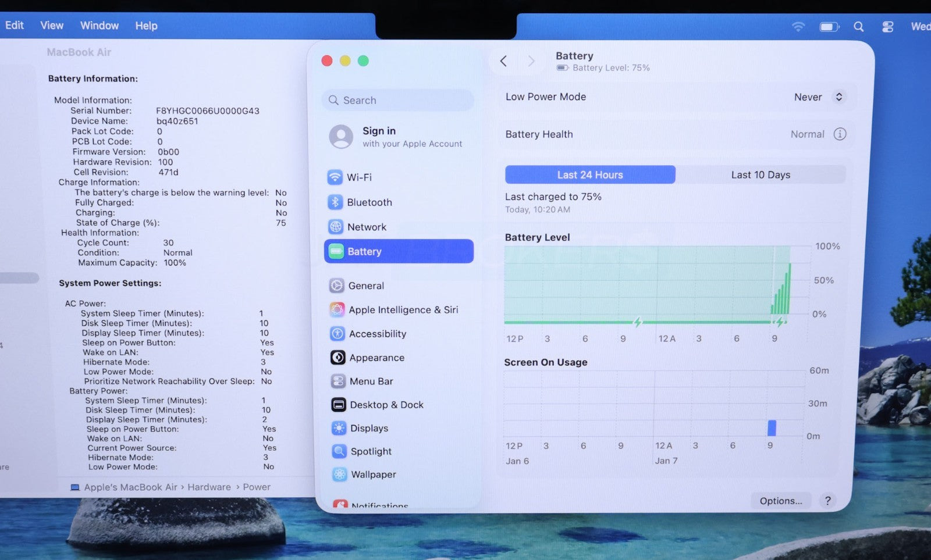The height and width of the screenshot is (560, 931).
Task: Click the Bluetooth icon in sidebar
Action: 335,202
